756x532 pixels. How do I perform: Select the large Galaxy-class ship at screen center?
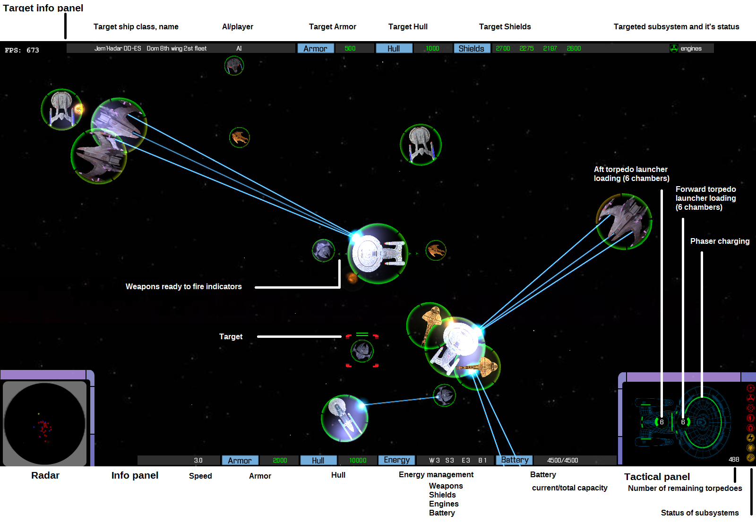coord(378,254)
